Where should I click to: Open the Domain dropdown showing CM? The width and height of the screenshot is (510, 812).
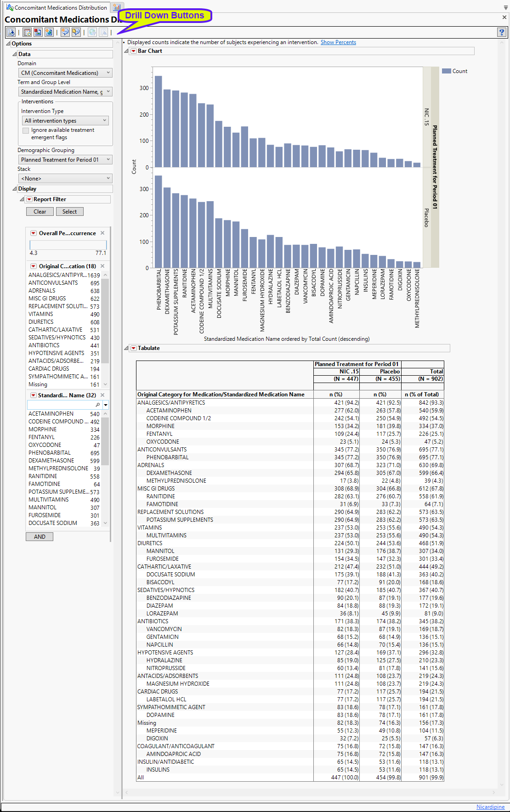pos(65,73)
